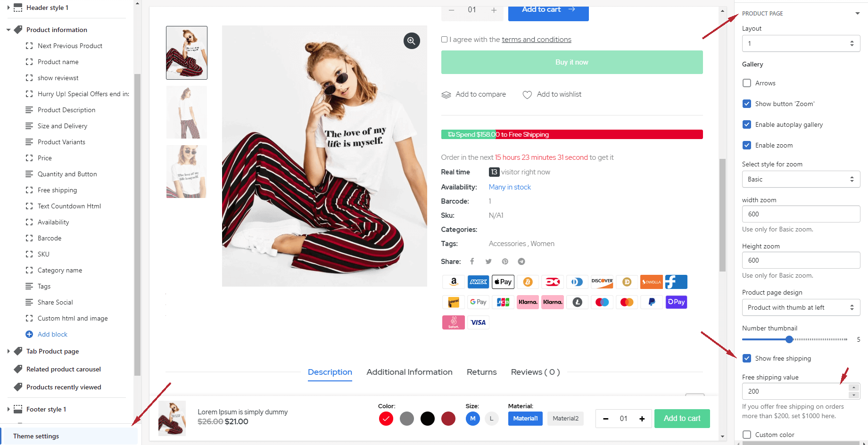Share product via Facebook icon
868x445 pixels.
tap(472, 261)
